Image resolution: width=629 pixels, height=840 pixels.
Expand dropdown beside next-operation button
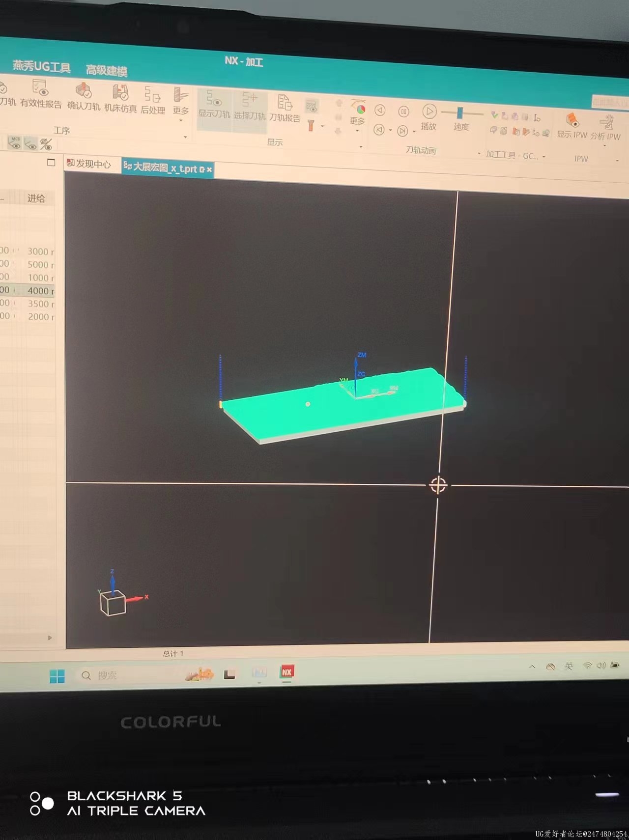pos(414,132)
